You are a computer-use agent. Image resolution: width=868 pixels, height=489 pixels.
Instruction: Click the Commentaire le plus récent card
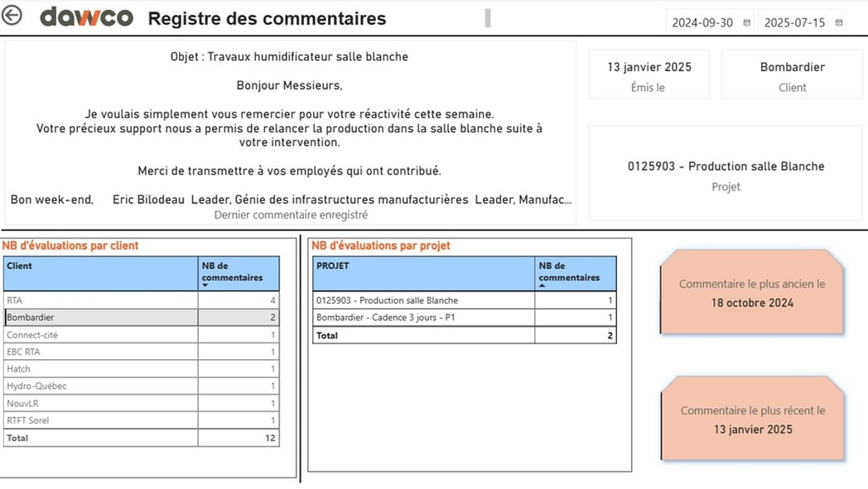pyautogui.click(x=752, y=419)
